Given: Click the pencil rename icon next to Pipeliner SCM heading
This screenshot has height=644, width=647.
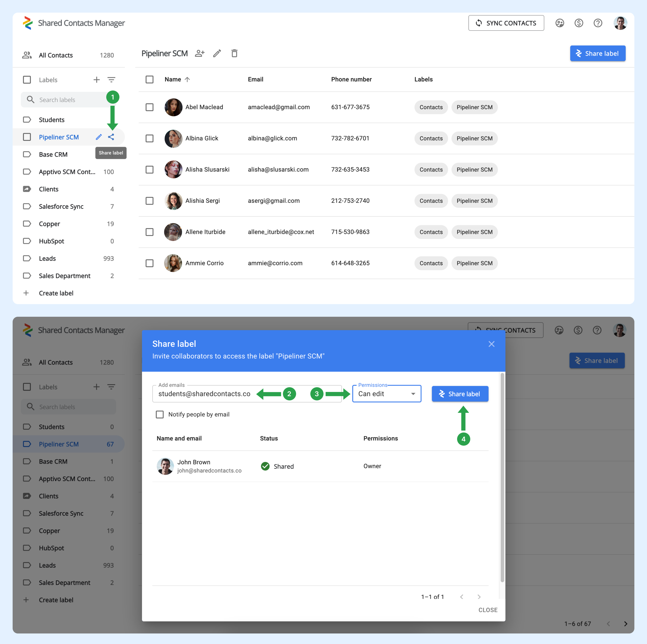Looking at the screenshot, I should [217, 53].
